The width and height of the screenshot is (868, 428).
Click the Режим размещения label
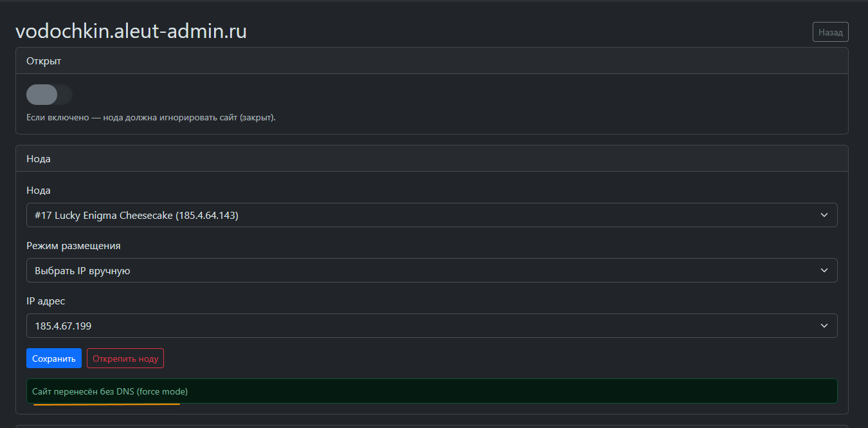pos(73,246)
